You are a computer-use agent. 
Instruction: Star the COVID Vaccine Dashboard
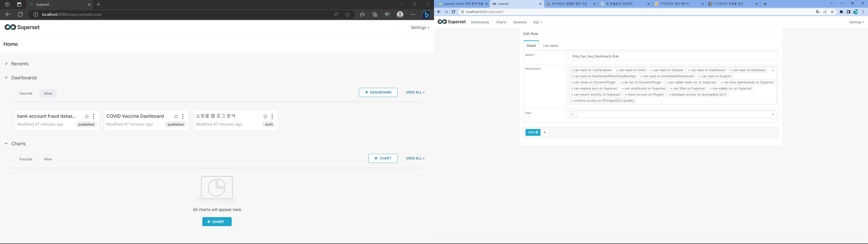coord(176,117)
